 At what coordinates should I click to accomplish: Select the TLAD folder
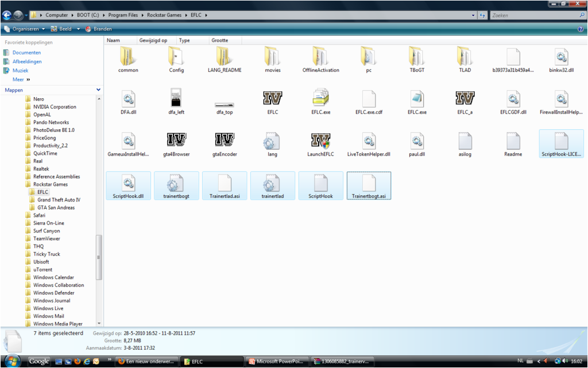(465, 60)
